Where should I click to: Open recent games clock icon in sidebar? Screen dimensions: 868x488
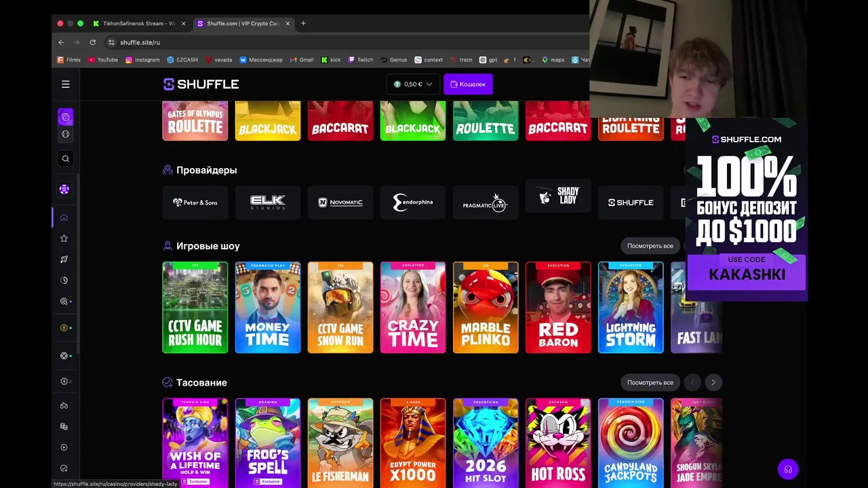point(64,281)
